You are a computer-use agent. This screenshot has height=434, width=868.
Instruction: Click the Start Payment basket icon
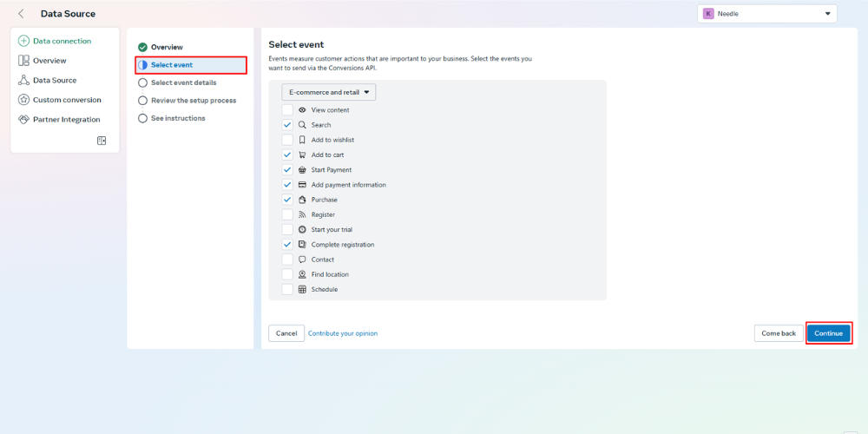[302, 170]
